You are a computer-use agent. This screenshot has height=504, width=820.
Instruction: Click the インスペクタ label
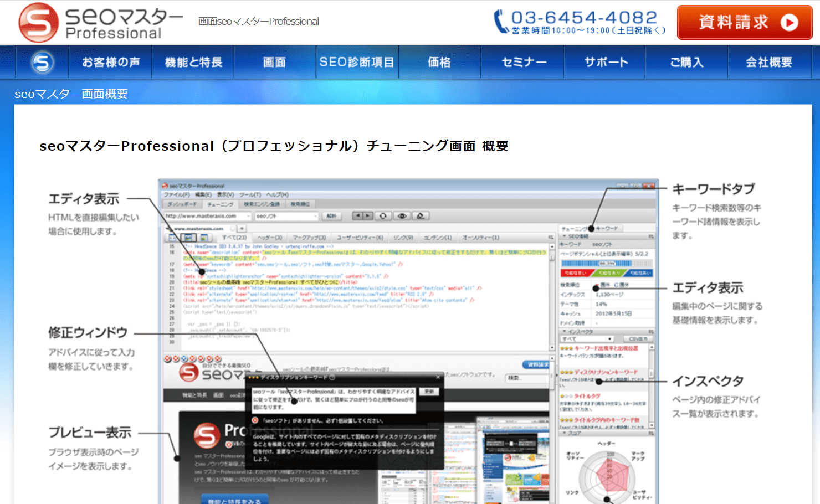[708, 381]
